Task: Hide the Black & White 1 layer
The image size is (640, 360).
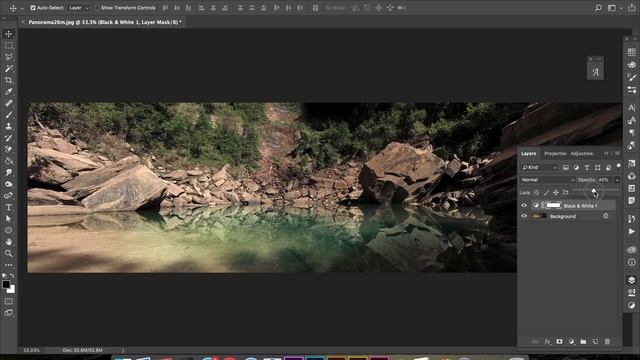Action: (x=524, y=206)
